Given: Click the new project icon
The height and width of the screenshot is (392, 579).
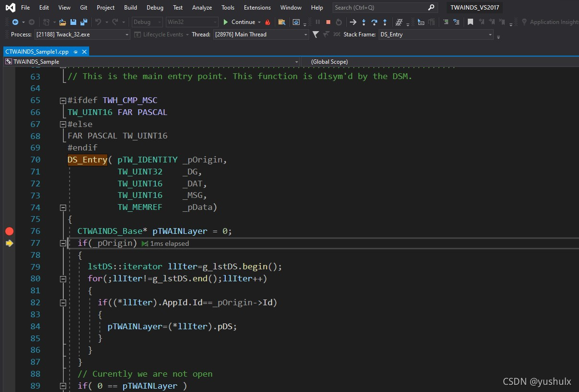Looking at the screenshot, I should point(46,22).
